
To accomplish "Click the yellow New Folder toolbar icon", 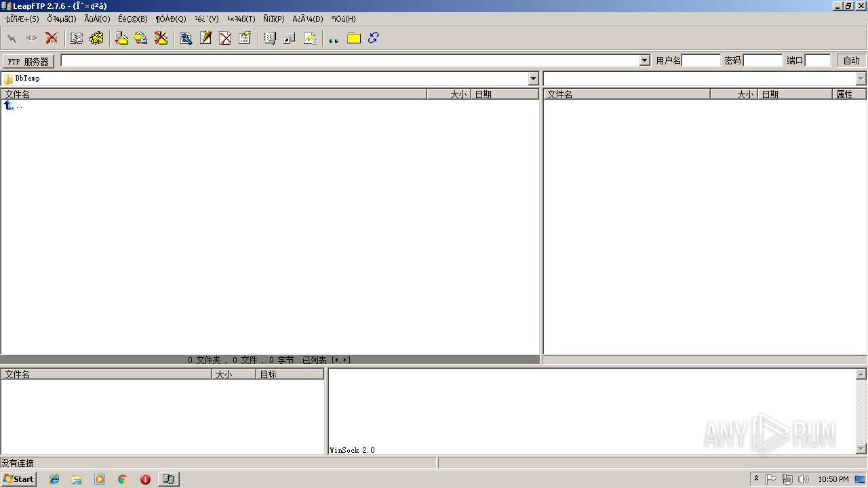I will 354,39.
